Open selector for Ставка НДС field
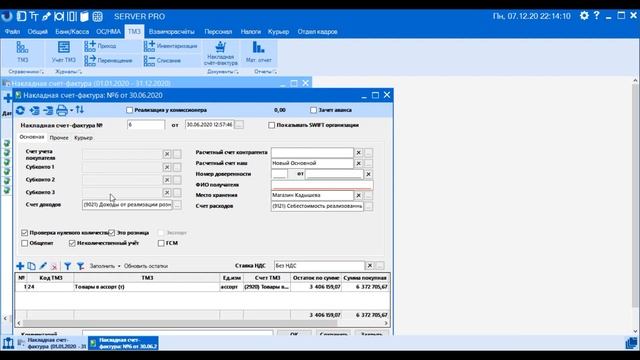 380,266
